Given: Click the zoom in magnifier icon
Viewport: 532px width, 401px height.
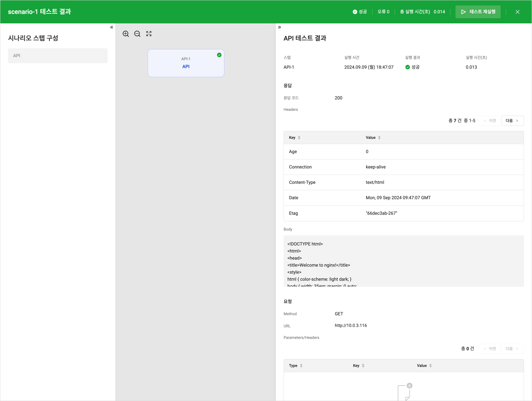Looking at the screenshot, I should click(x=126, y=34).
